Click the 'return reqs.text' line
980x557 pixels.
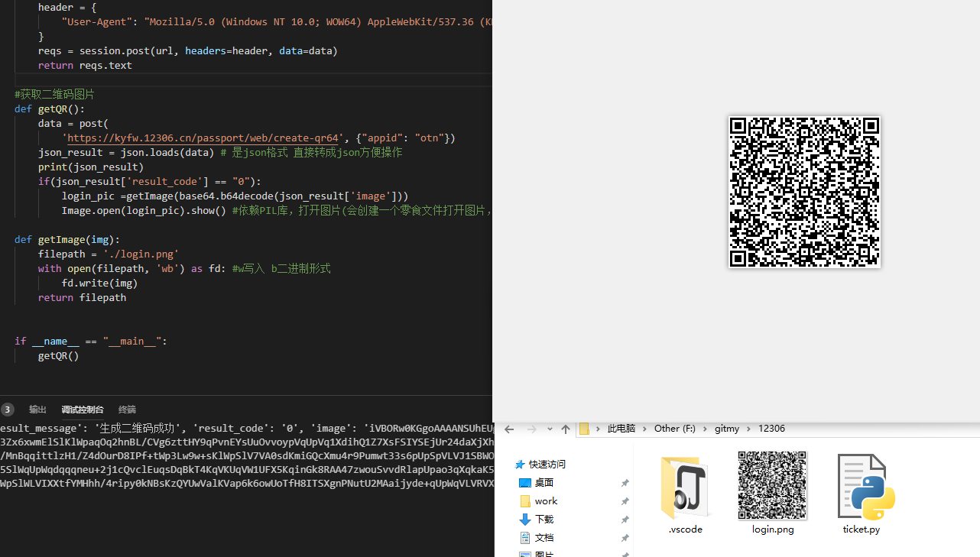point(85,66)
